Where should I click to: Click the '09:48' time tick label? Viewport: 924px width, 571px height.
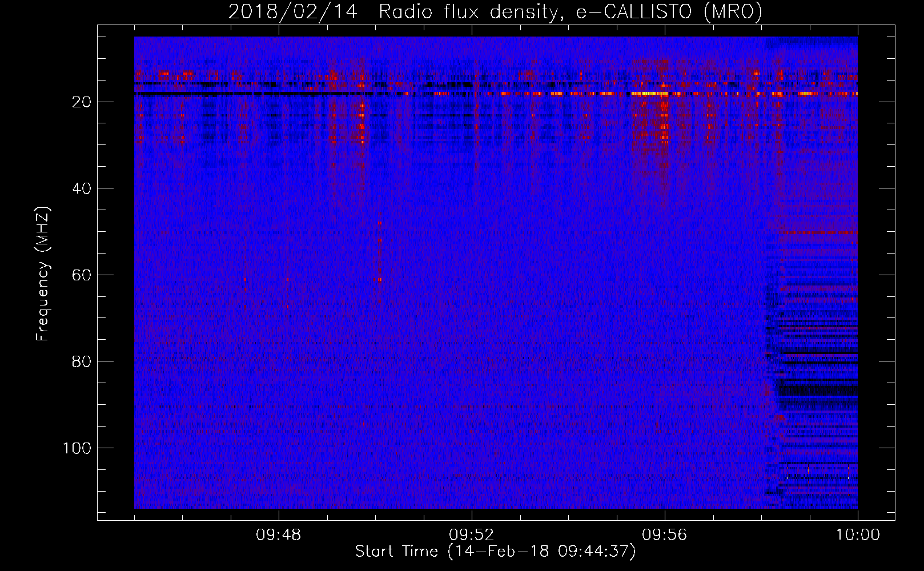(x=278, y=535)
